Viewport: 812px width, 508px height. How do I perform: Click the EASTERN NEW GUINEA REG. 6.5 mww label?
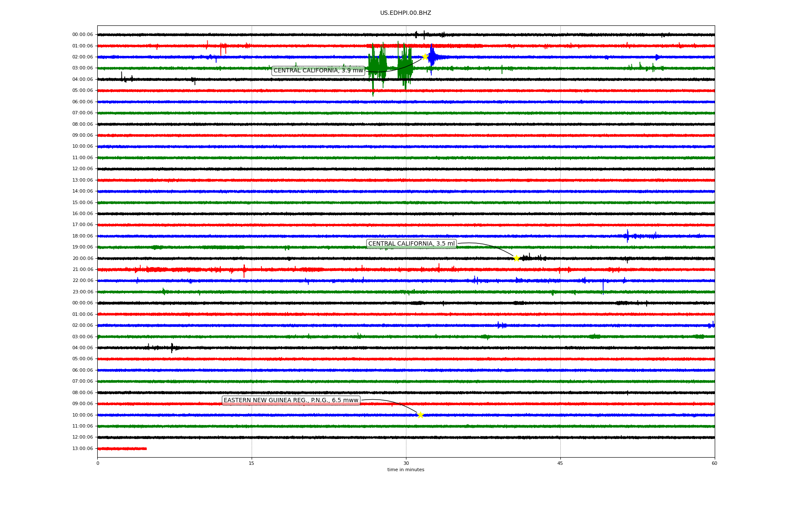click(x=291, y=400)
